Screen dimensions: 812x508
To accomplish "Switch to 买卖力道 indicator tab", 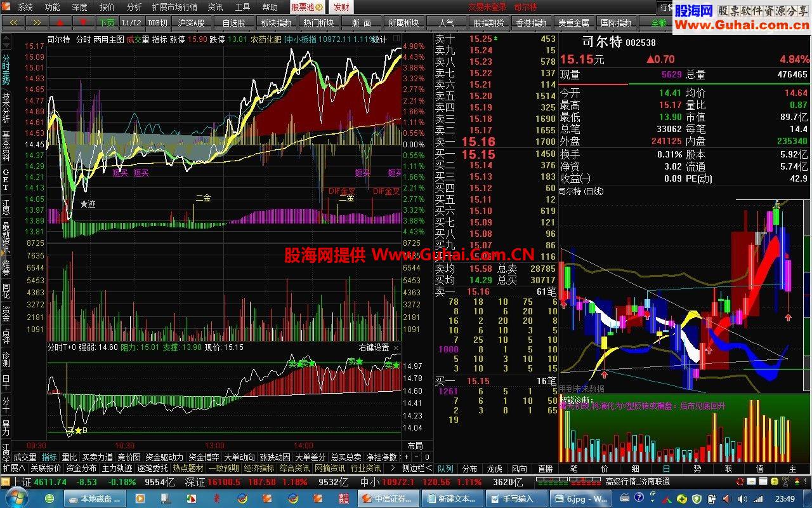I will [98, 457].
